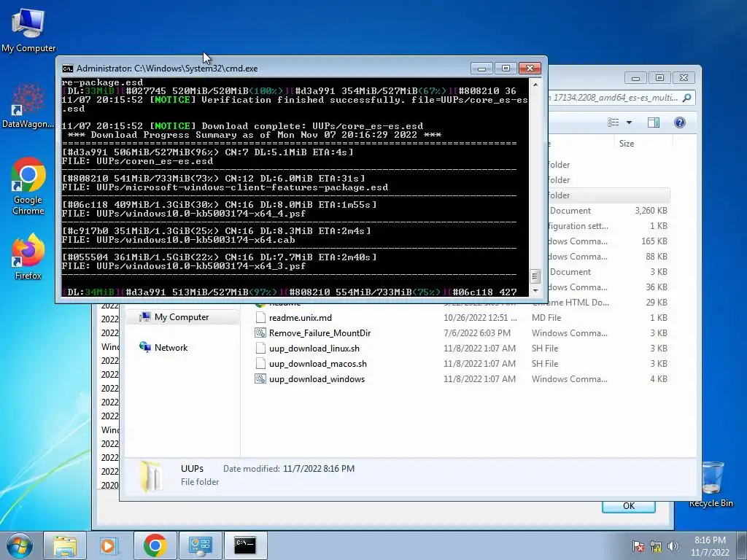This screenshot has width=747, height=560.
Task: Click the UUPs folder name in details pane
Action: pos(192,469)
